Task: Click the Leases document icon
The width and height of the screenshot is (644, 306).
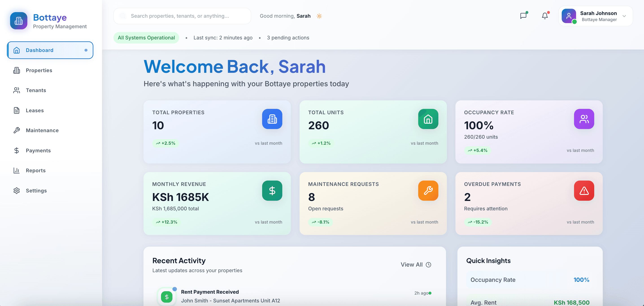Action: tap(17, 110)
